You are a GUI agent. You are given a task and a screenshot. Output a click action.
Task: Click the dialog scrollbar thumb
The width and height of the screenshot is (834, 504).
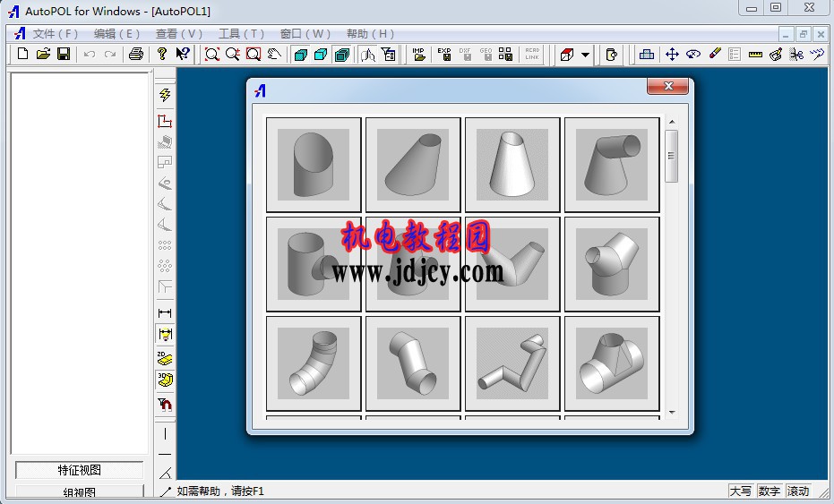click(672, 157)
